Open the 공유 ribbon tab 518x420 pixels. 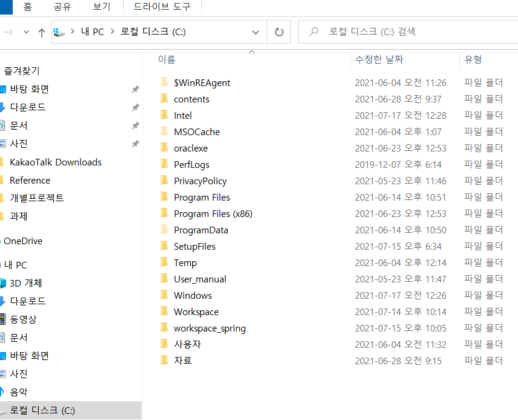click(x=62, y=7)
